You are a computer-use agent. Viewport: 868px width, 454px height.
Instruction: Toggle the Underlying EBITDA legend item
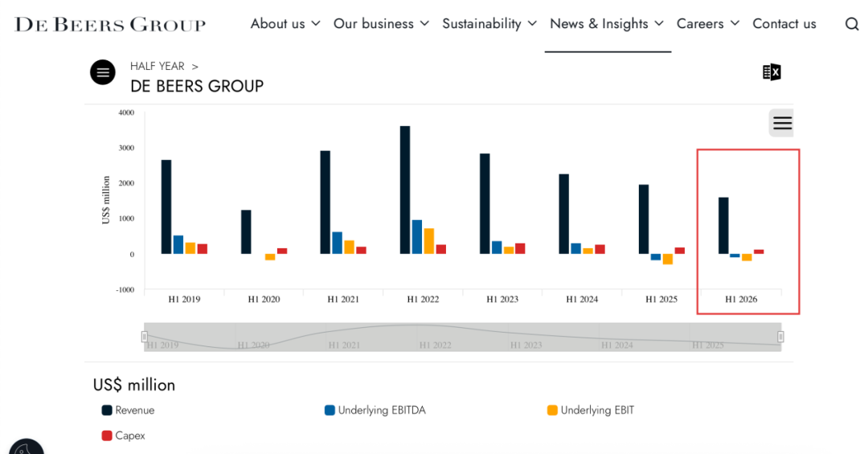tap(375, 411)
